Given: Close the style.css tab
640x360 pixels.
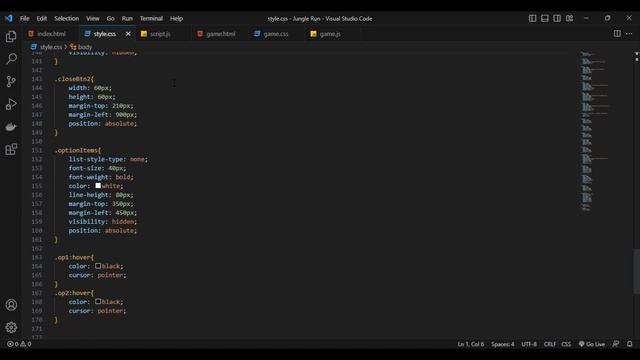Looking at the screenshot, I should (128, 34).
